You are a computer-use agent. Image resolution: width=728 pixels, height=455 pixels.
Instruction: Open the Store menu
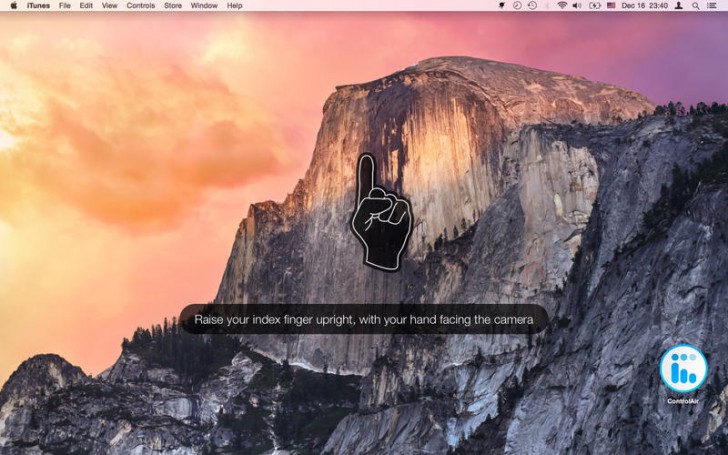173,6
